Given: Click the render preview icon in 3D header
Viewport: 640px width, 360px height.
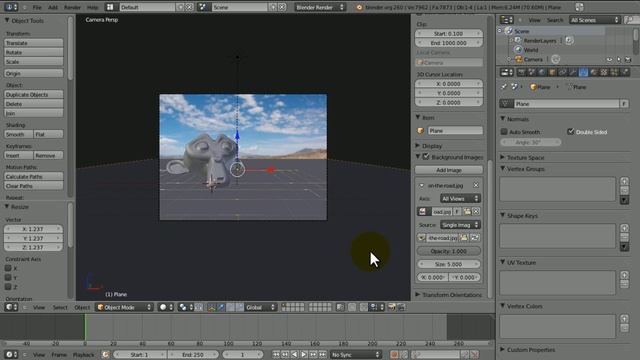Looking at the screenshot, I should 391,307.
